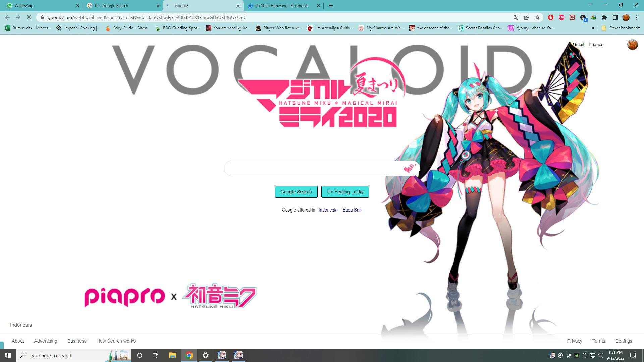The image size is (644, 362).
Task: Toggle the browser side panel
Action: click(615, 17)
